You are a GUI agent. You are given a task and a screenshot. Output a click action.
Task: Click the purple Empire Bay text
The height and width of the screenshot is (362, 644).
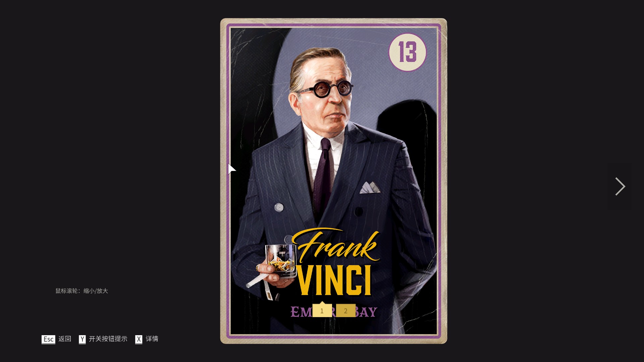pos(334,312)
